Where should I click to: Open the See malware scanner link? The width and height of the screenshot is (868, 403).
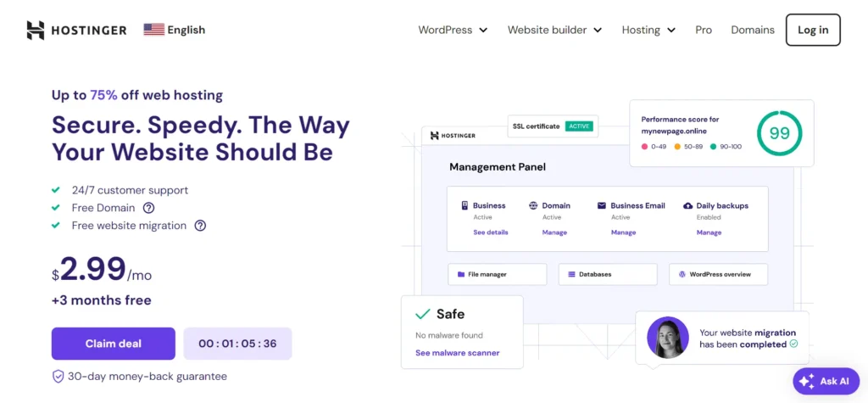(457, 353)
